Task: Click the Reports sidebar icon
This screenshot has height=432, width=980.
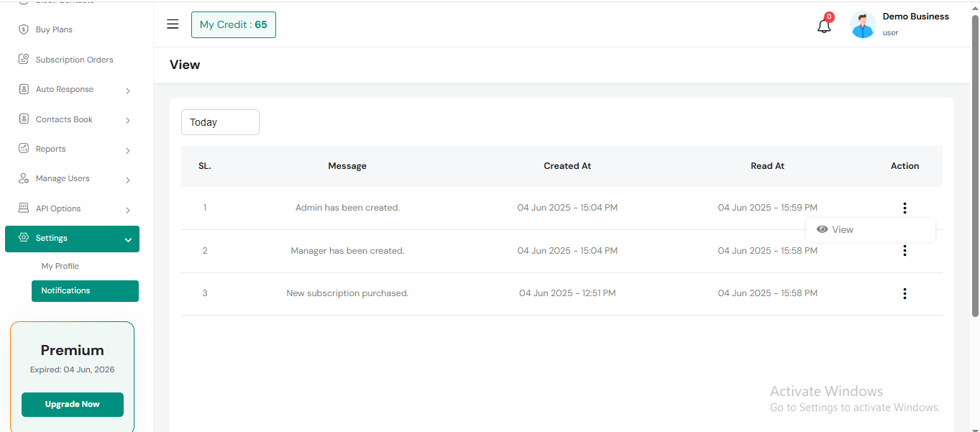Action: pos(23,149)
